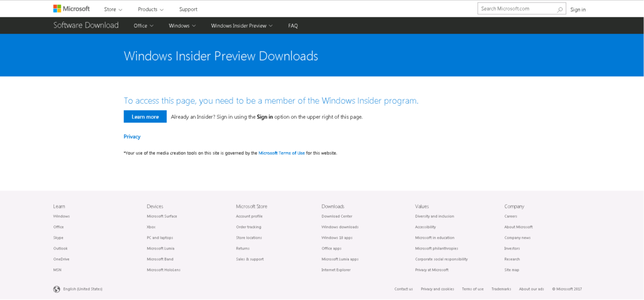The height and width of the screenshot is (300, 644).
Task: Open Site map footer link
Action: tap(512, 270)
